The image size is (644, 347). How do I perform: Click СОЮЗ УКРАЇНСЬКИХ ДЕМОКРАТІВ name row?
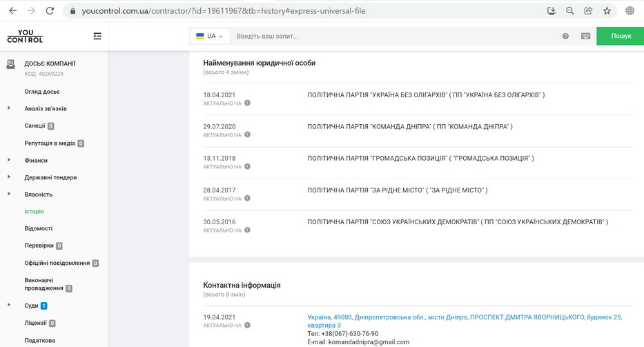point(458,221)
